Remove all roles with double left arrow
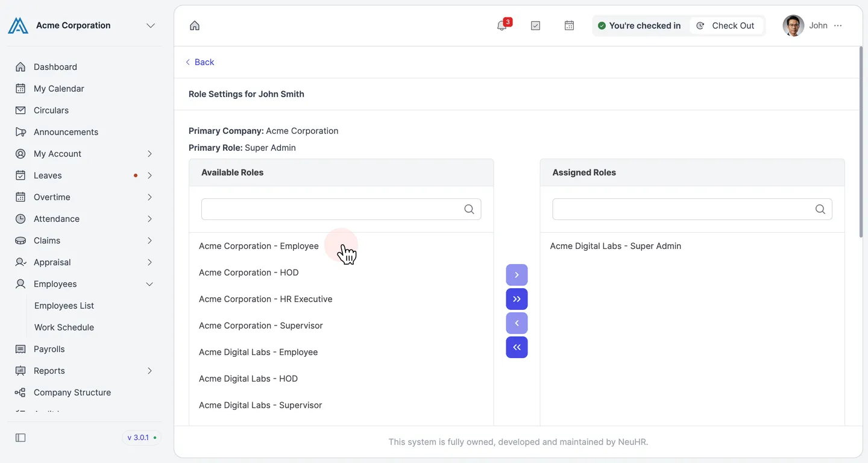This screenshot has width=868, height=463. (x=517, y=347)
